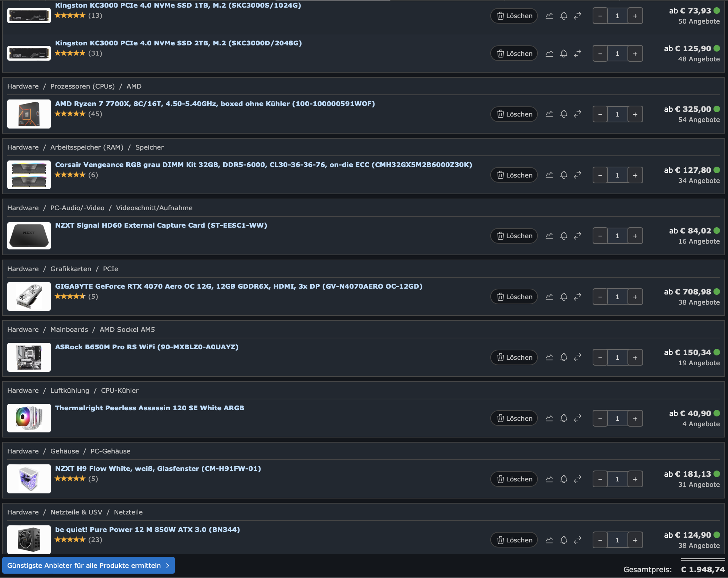Click compare arrows icon for NZXT Signal HD60
Screen dimensions: 728x578
click(578, 236)
